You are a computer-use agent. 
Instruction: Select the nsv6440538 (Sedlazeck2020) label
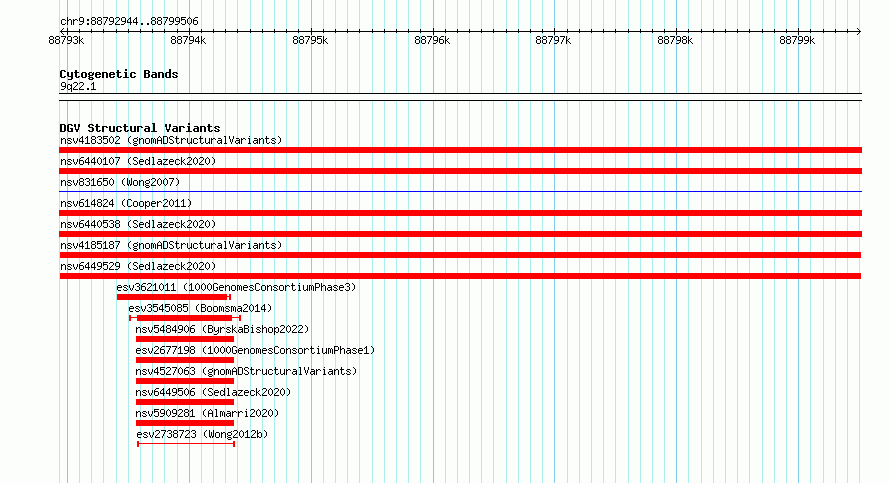138,224
